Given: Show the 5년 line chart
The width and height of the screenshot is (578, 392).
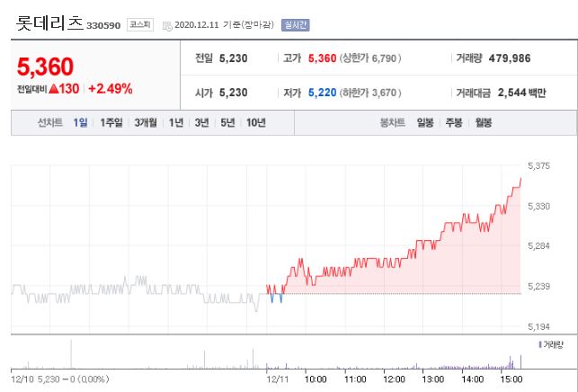Looking at the screenshot, I should (x=227, y=122).
